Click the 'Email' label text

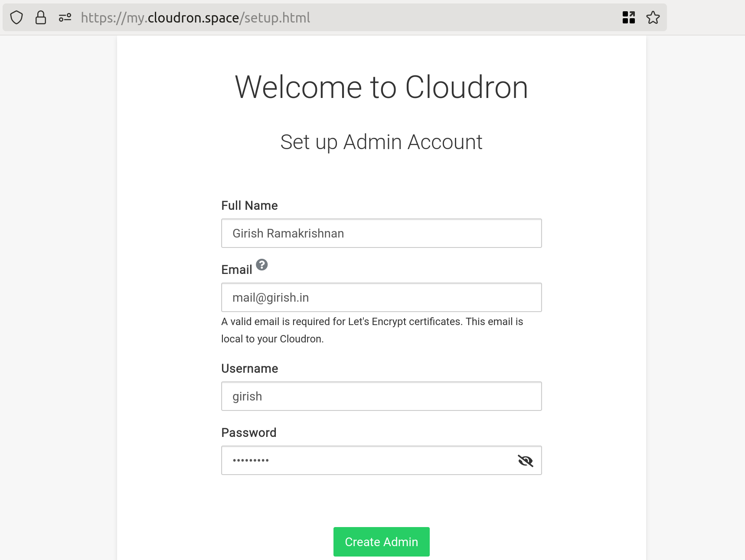point(237,270)
